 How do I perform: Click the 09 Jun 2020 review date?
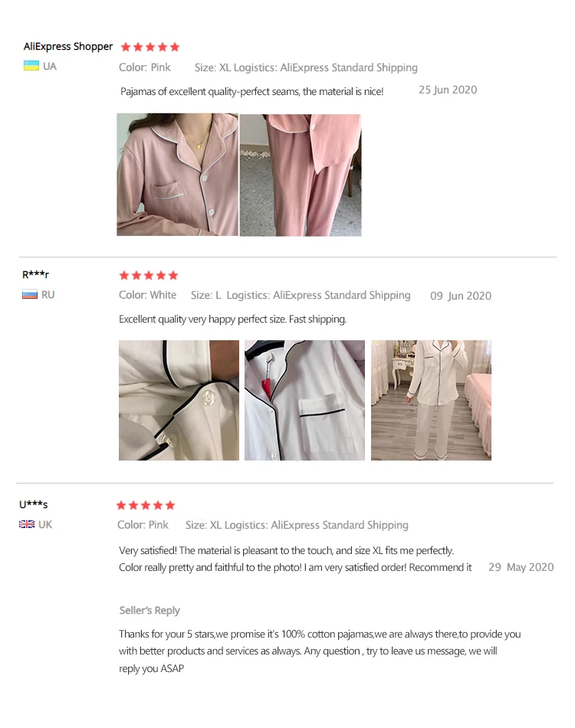461,296
